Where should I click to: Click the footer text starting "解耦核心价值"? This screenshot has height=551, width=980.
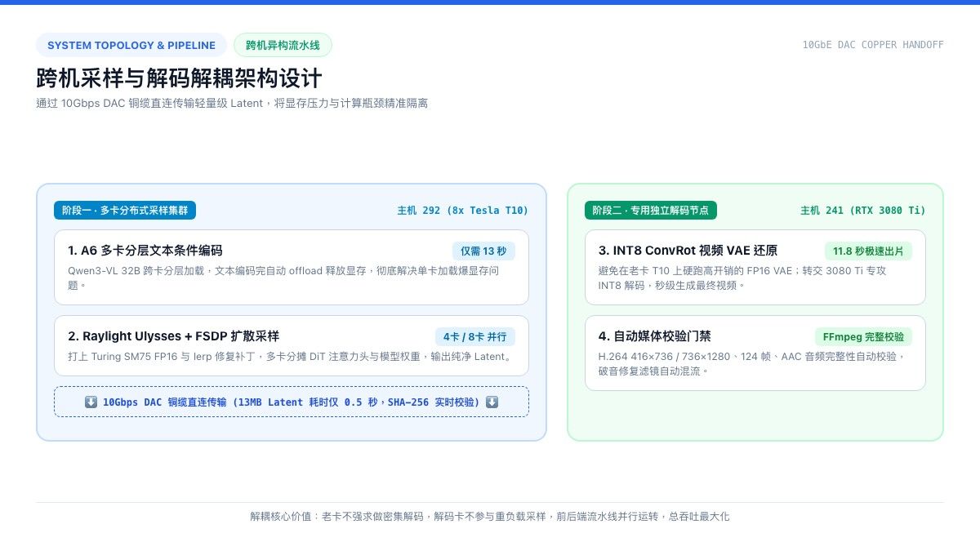tap(490, 516)
